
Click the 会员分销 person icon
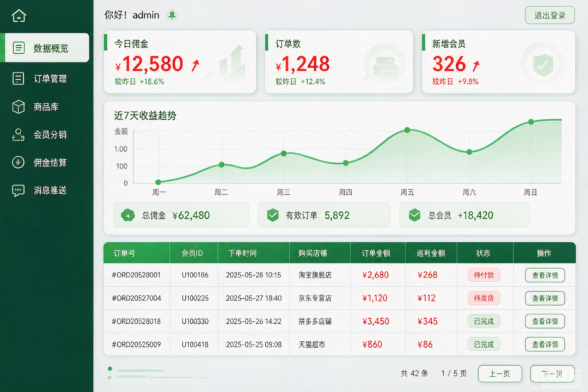(18, 135)
